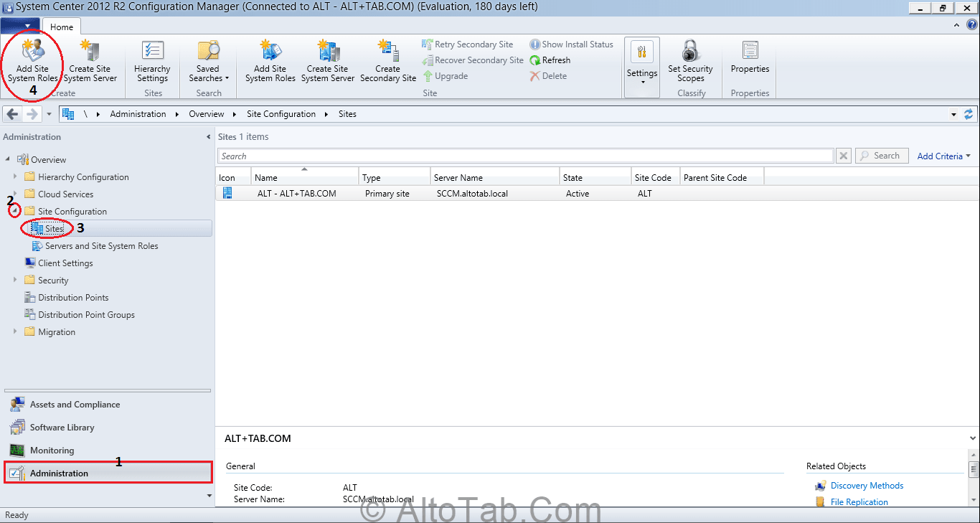The height and width of the screenshot is (523, 980).
Task: Sort by the Server Name column header
Action: 495,177
